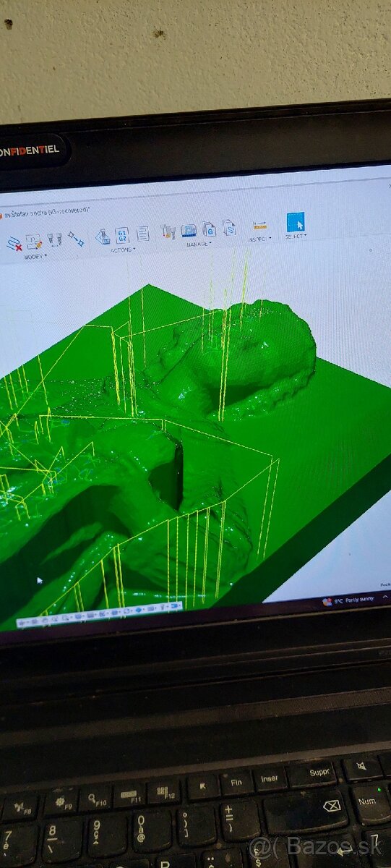Expand the INSPECT dropdown menu
Viewport: 391px width, 868px height.
(x=260, y=239)
